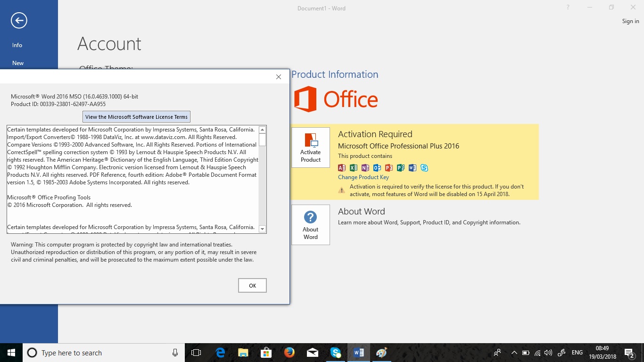Screen dimensions: 644x362
Task: Click the back arrow in Word's sidebar
Action: pos(19,20)
